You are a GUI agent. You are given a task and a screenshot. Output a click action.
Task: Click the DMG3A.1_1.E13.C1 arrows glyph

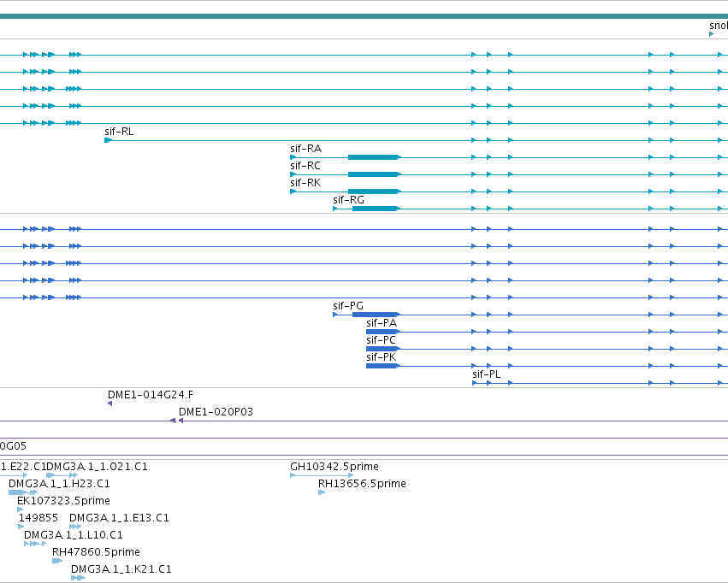pyautogui.click(x=75, y=527)
